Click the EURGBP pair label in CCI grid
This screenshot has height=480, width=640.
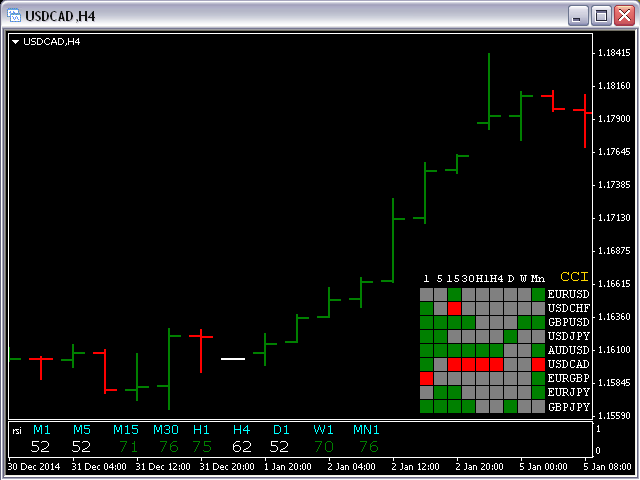(569, 378)
